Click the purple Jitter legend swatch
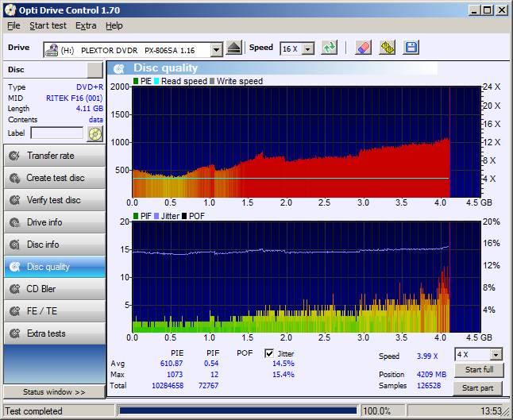Image resolution: width=513 pixels, height=420 pixels. pyautogui.click(x=156, y=216)
